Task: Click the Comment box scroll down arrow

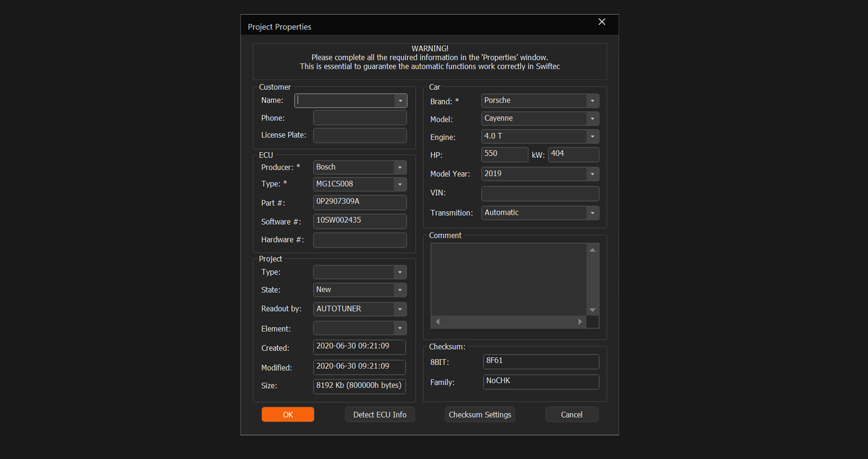Action: point(592,310)
